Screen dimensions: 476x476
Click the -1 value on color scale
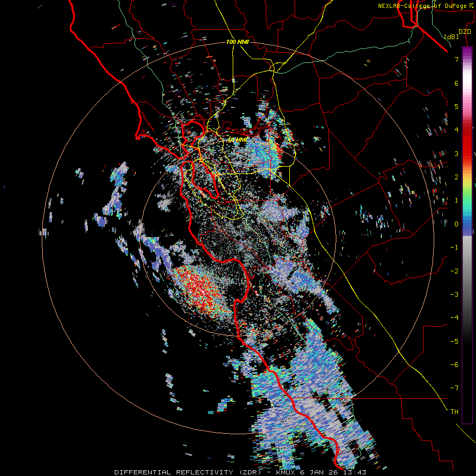(454, 248)
